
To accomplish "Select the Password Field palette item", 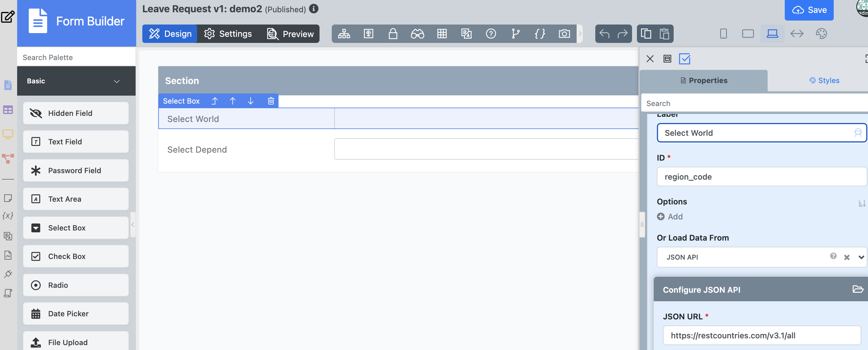I will coord(76,170).
